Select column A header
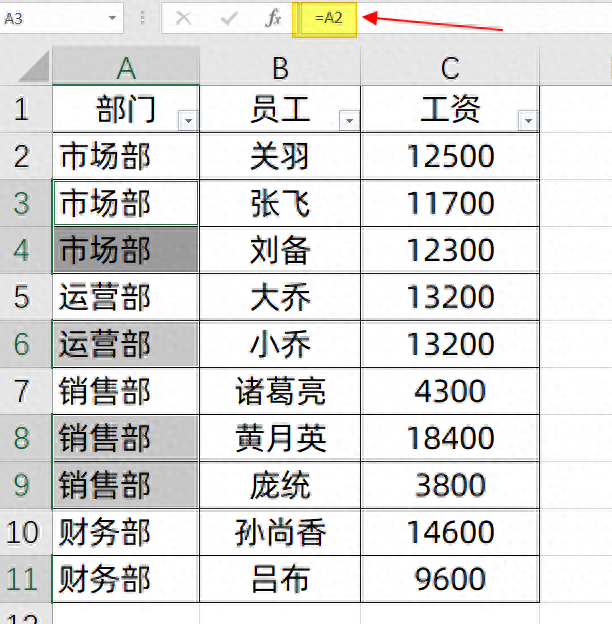The image size is (612, 624). tap(126, 66)
